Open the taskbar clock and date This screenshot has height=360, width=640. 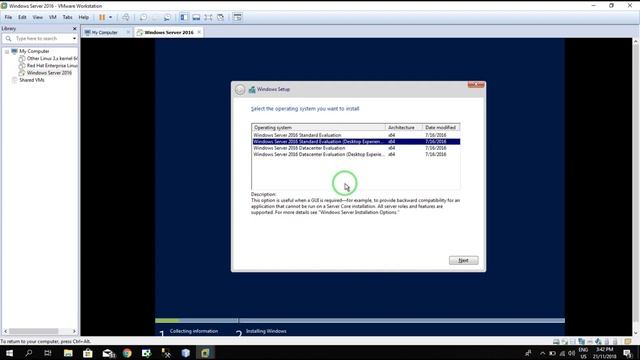(x=604, y=353)
